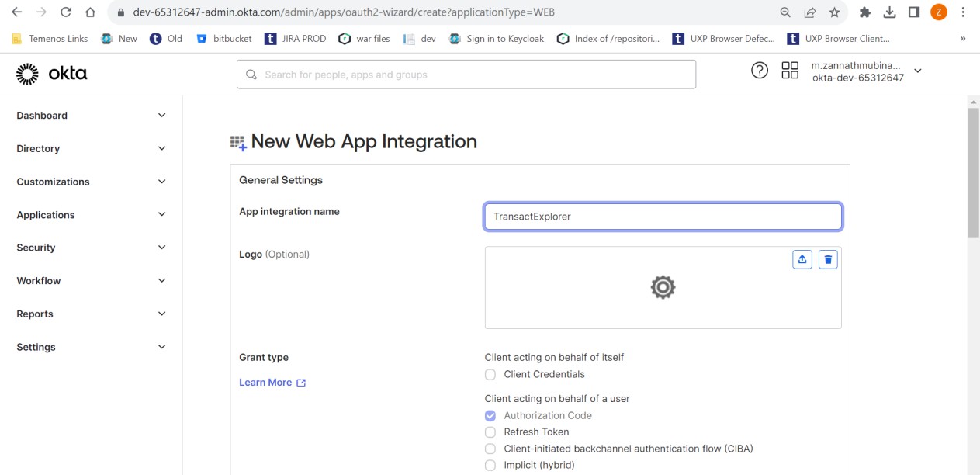Reload the page with browser refresh icon
Viewport: 980px width, 475px height.
(x=66, y=12)
